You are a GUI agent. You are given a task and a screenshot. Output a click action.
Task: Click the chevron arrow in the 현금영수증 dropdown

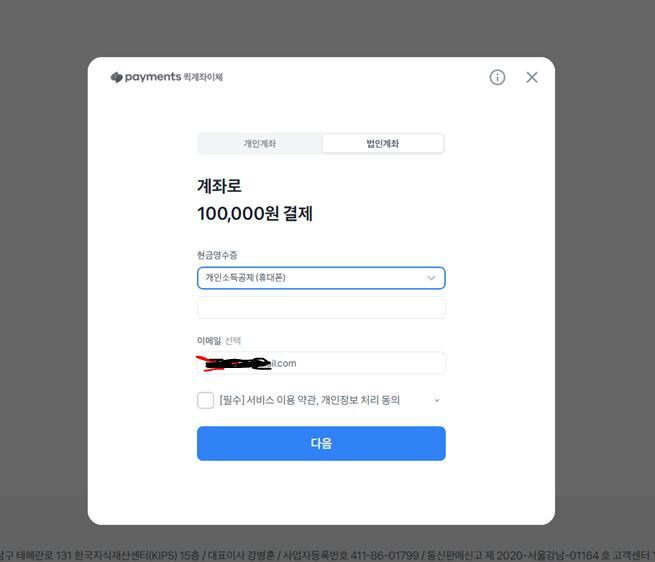click(x=431, y=278)
